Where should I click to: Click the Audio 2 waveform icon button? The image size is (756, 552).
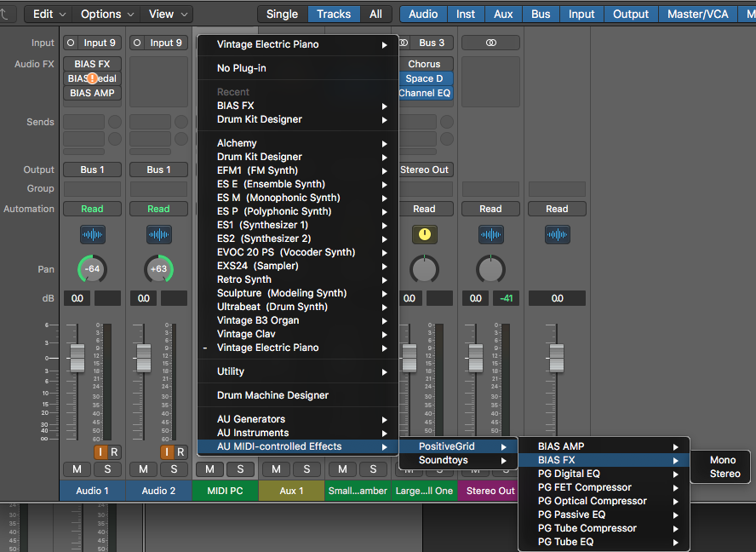pos(158,235)
